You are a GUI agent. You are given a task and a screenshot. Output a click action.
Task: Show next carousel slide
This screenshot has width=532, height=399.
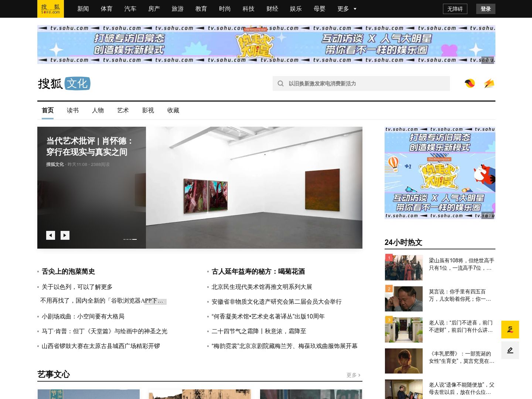[x=65, y=235]
